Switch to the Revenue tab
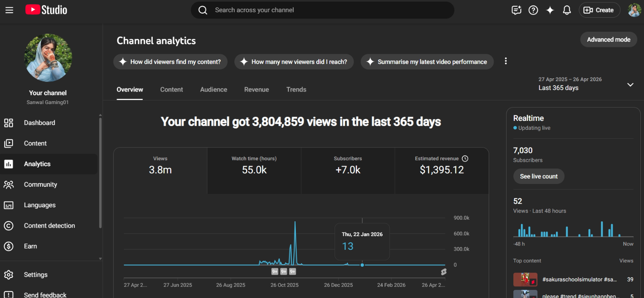Image resolution: width=644 pixels, height=298 pixels. 256,90
